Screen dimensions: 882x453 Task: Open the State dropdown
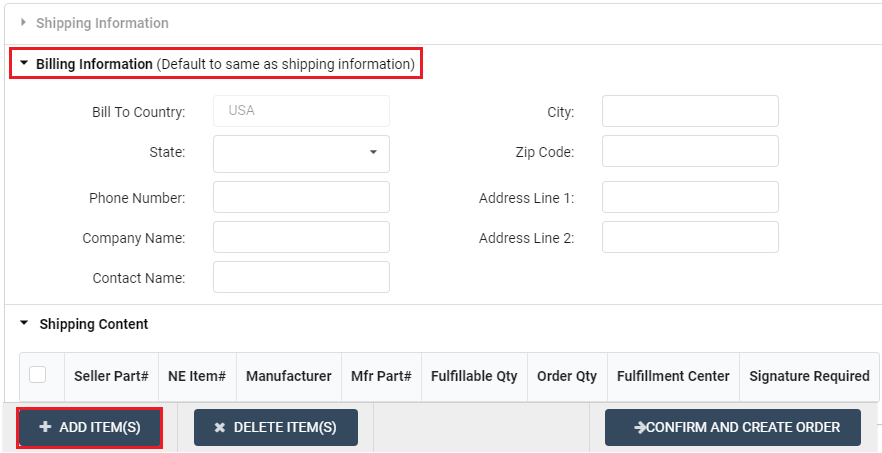coord(301,153)
